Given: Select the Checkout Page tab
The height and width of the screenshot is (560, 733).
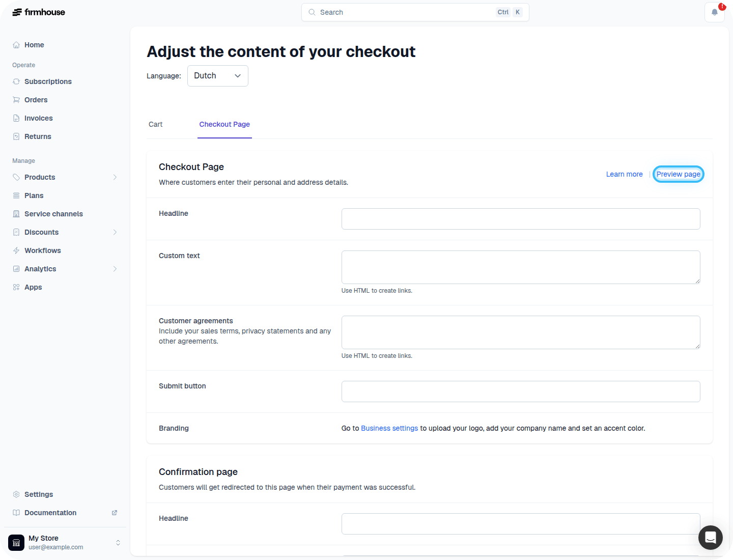Looking at the screenshot, I should [224, 124].
